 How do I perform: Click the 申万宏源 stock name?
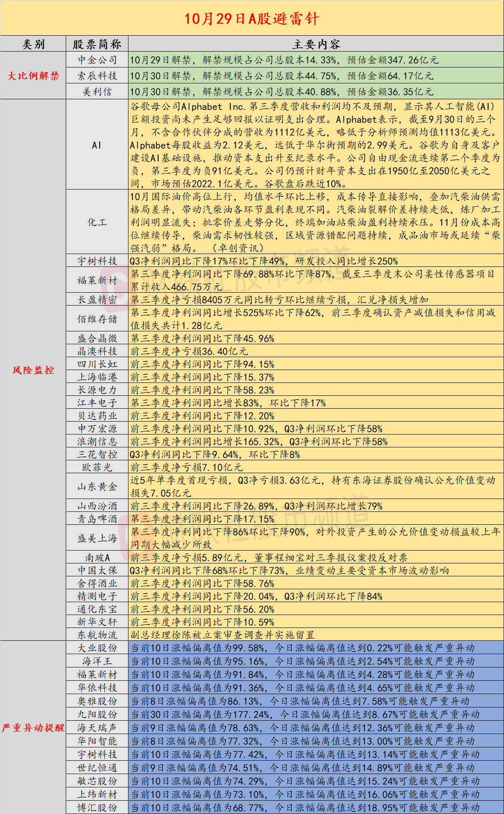[97, 428]
